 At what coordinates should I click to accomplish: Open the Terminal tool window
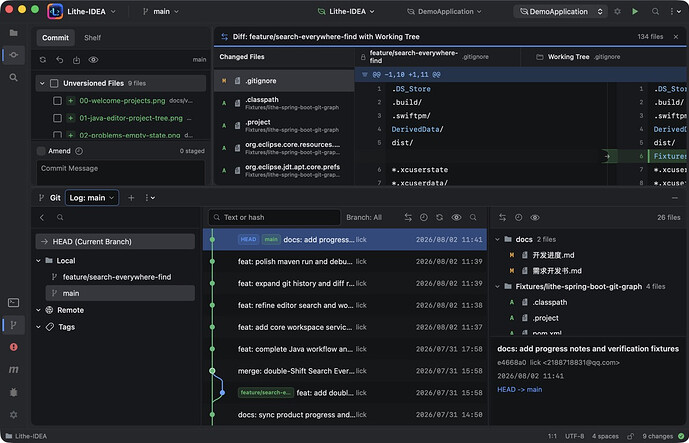(14, 303)
